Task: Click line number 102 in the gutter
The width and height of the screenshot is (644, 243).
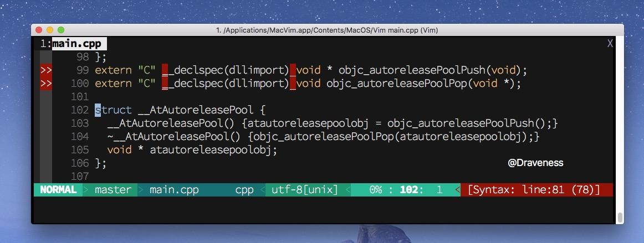Action: point(80,110)
